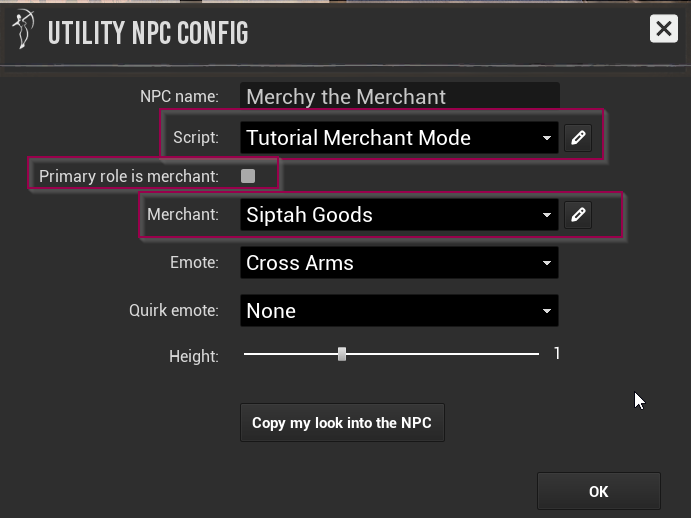Confirm with the OK button
Screen dimensions: 691x518
(598, 491)
